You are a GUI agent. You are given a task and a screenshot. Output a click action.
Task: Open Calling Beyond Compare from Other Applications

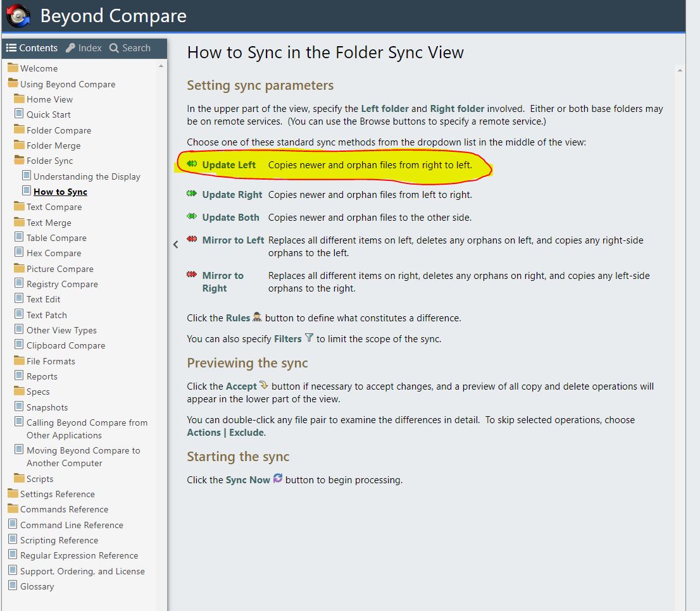81,429
